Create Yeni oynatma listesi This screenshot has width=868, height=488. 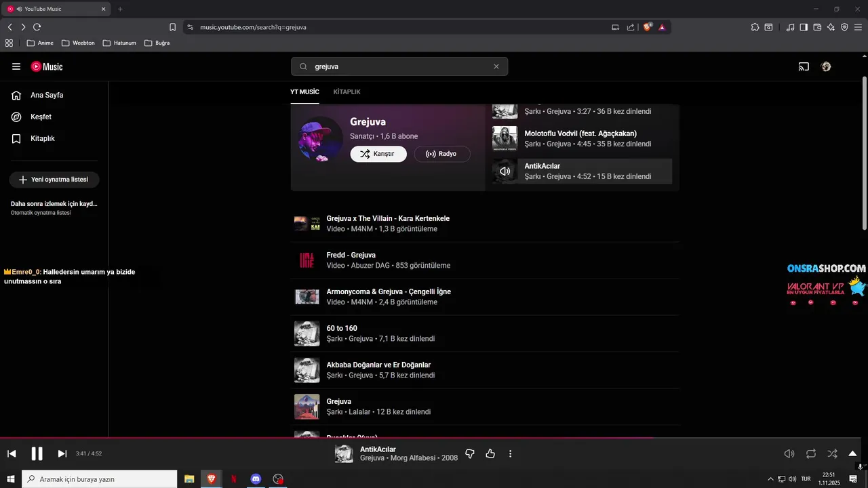54,180
